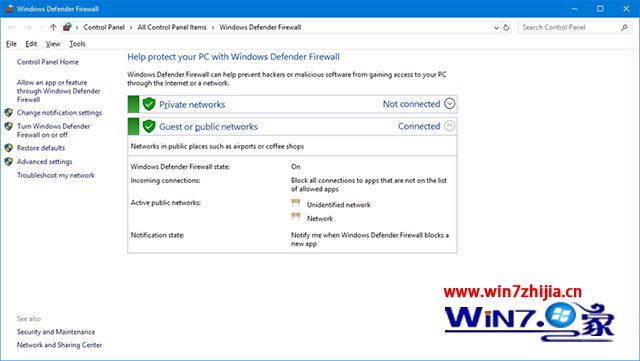
Task: Open Turn Windows Defender Firewall on or off
Action: (53, 130)
